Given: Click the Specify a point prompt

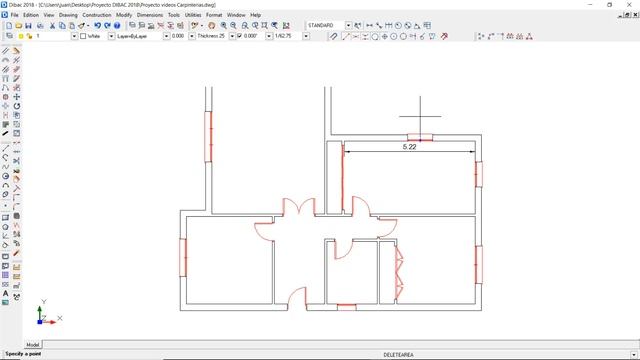Looking at the screenshot, I should (x=23, y=354).
